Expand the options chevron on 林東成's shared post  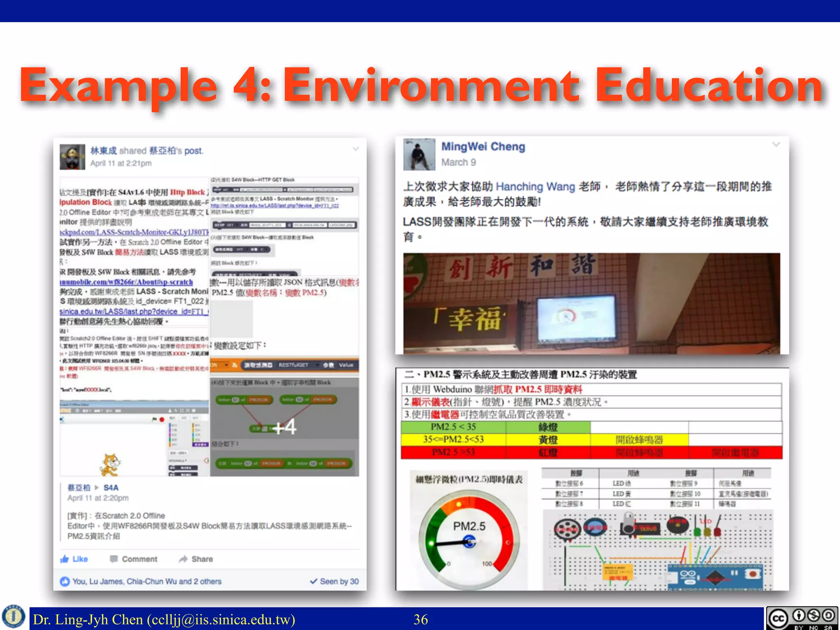(356, 149)
